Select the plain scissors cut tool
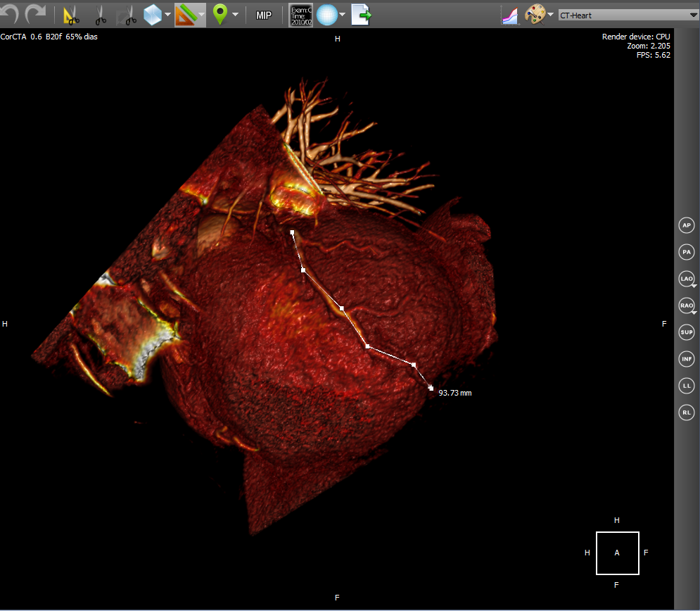The image size is (700, 611). (x=100, y=15)
